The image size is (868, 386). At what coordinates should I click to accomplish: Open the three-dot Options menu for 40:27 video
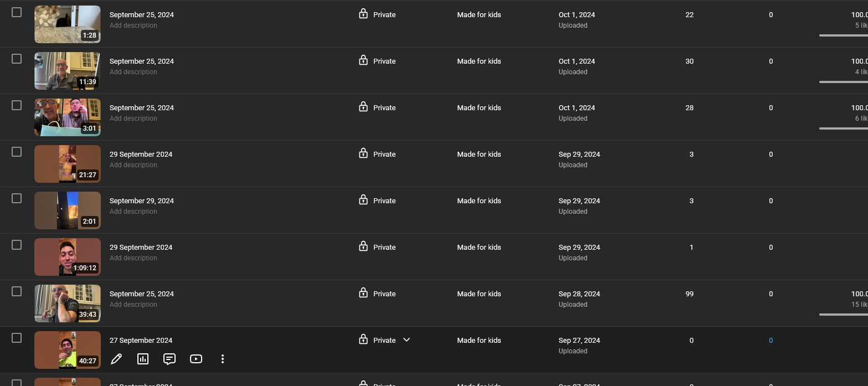tap(223, 359)
